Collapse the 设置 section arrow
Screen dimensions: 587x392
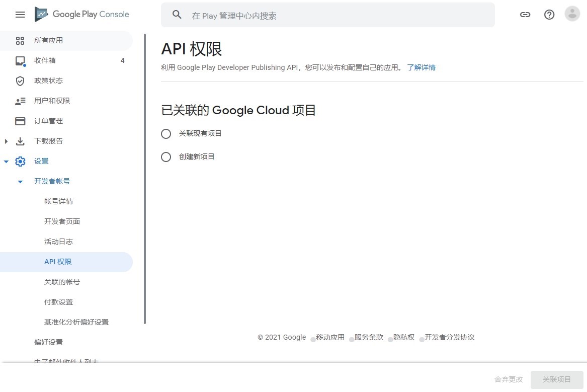click(x=6, y=162)
